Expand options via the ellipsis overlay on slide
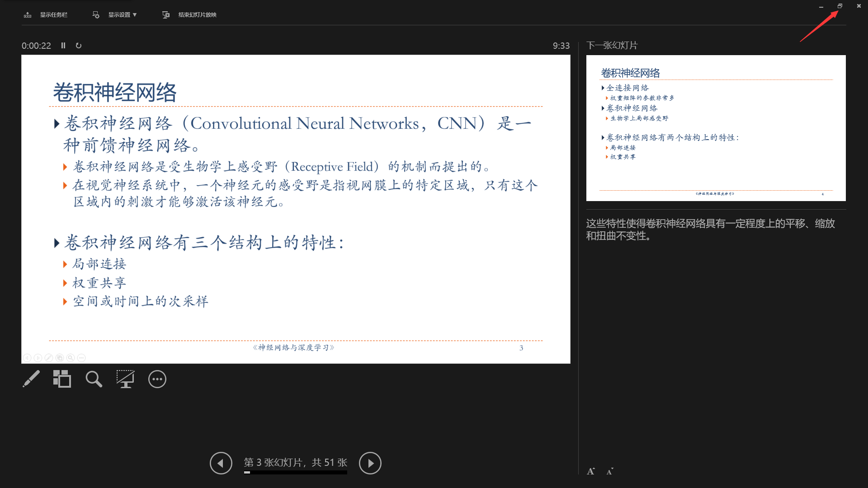 pos(81,357)
